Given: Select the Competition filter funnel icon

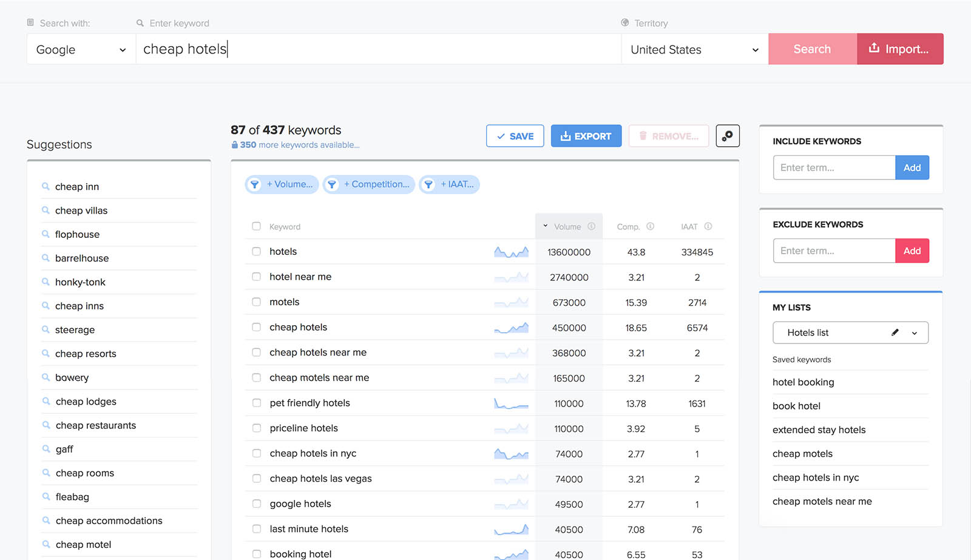Looking at the screenshot, I should [x=331, y=184].
